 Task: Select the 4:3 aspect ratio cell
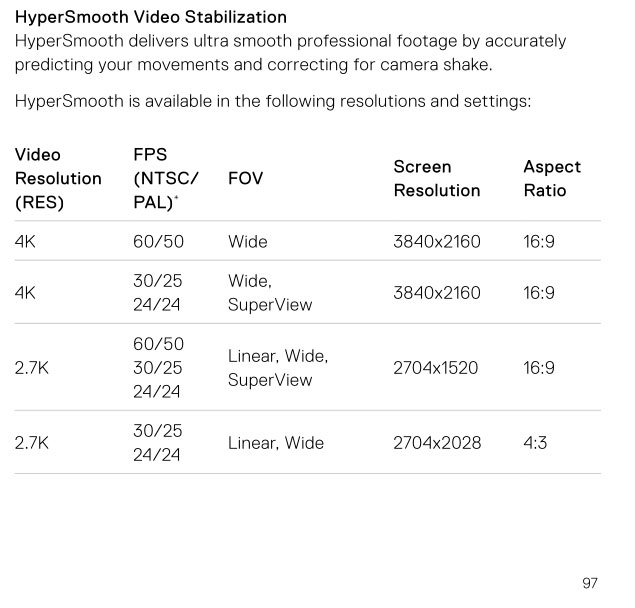[535, 443]
